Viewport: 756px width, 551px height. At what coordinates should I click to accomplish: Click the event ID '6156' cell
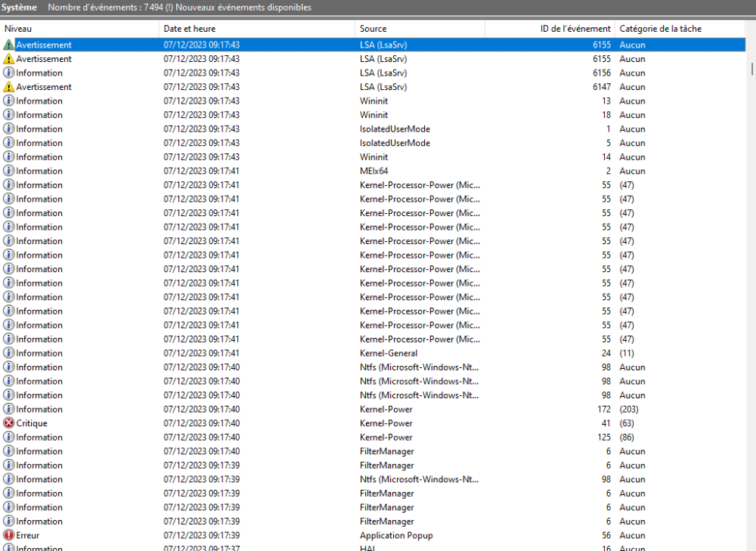pyautogui.click(x=602, y=73)
